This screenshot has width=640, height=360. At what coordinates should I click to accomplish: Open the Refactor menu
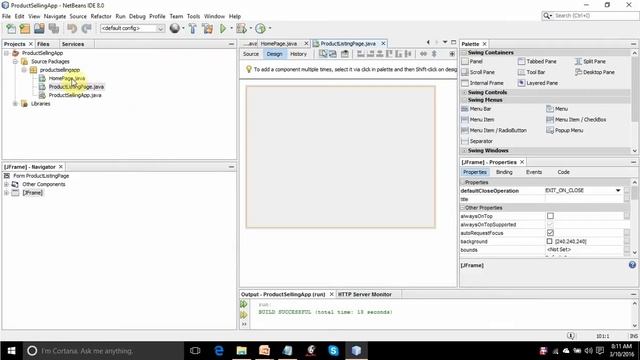pyautogui.click(x=101, y=16)
